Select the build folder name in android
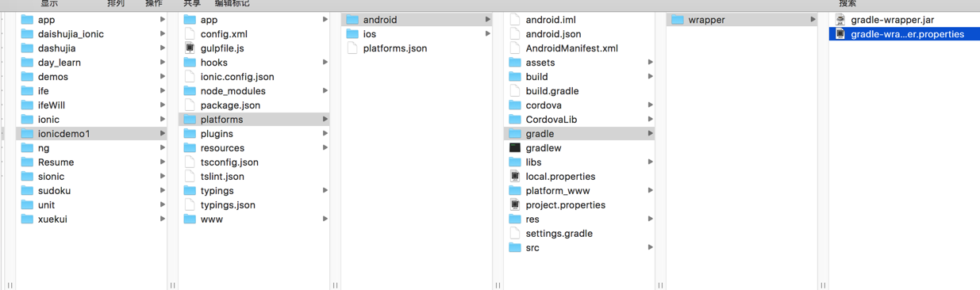Screen dimensions: 980x290 coord(536,77)
